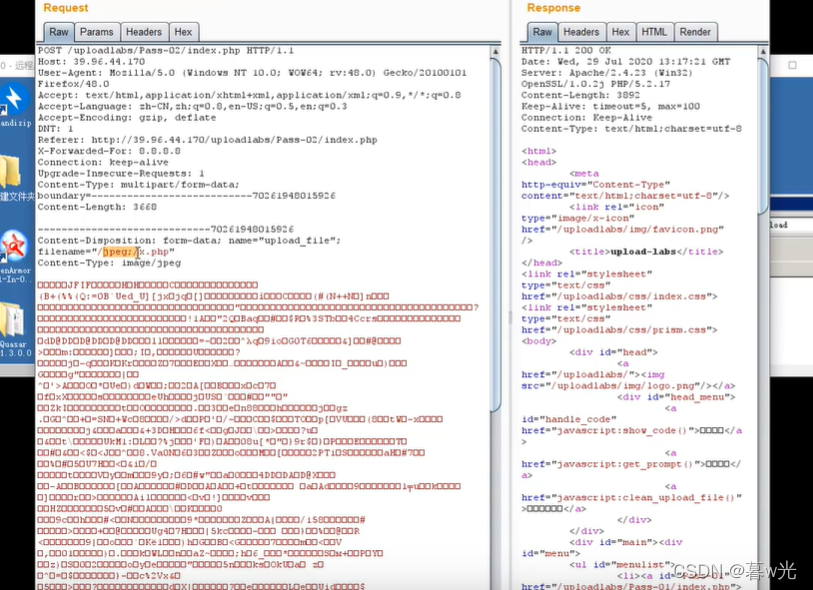
Task: Click the 'Host: 39.96.44.170' header line
Action: coord(91,62)
